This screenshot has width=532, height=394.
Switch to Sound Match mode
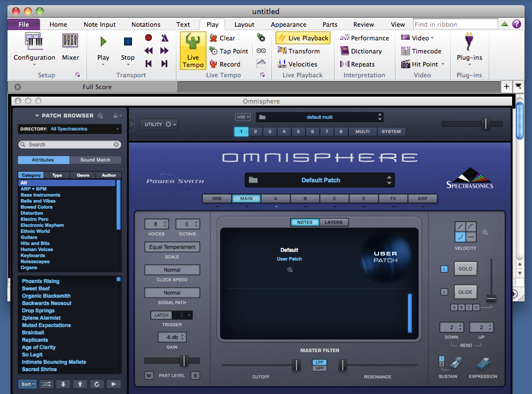coord(96,160)
